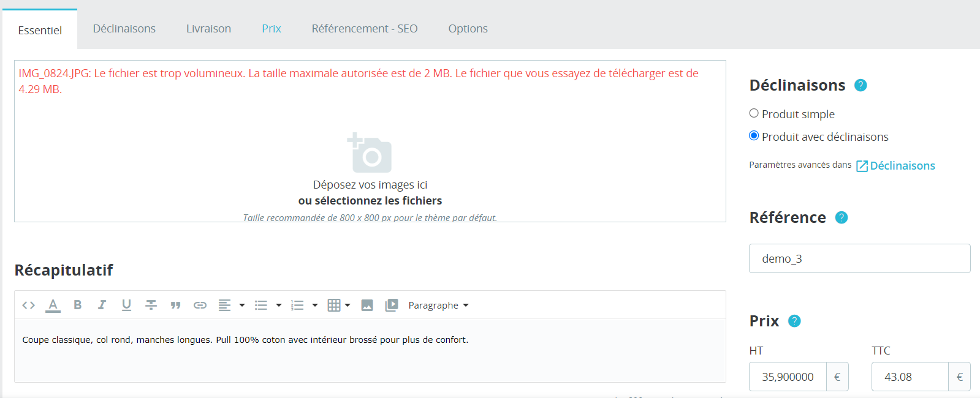This screenshot has height=398, width=980.
Task: Click the IMG_0824.JPG file size error message
Action: pos(359,81)
